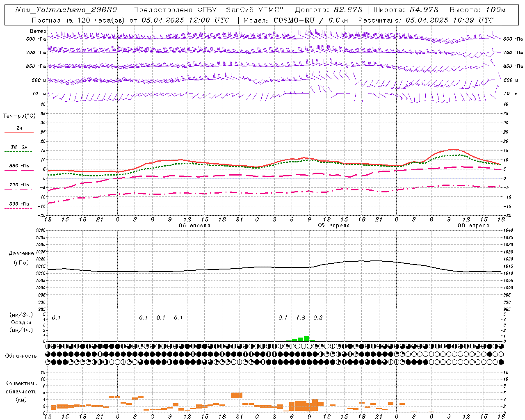This screenshot has width=525, height=420.
Task: Click the Высота: 100м value
Action: [x=477, y=10]
